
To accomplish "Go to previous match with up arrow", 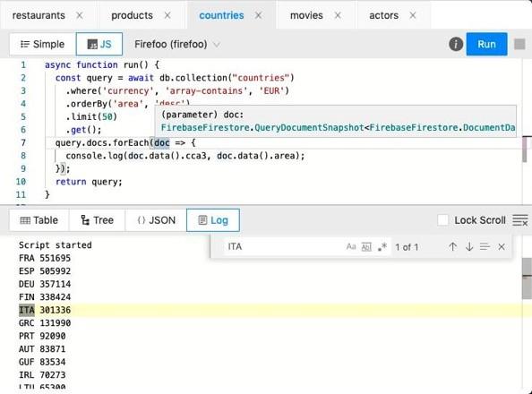I will 452,247.
